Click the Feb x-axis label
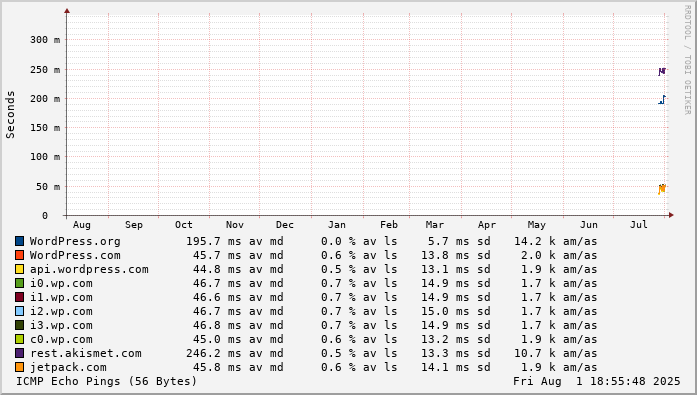The width and height of the screenshot is (697, 395). [x=389, y=225]
